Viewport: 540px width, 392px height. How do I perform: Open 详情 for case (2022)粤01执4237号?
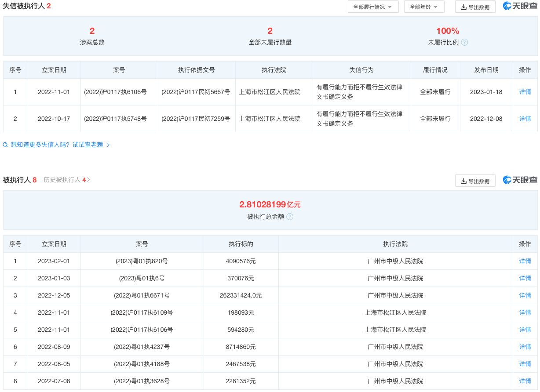[x=525, y=347]
